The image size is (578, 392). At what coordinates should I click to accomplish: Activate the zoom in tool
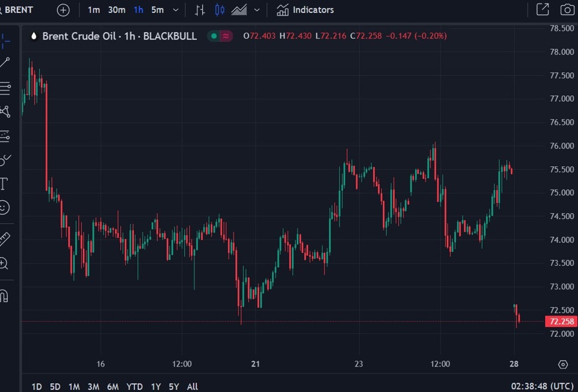coord(4,264)
